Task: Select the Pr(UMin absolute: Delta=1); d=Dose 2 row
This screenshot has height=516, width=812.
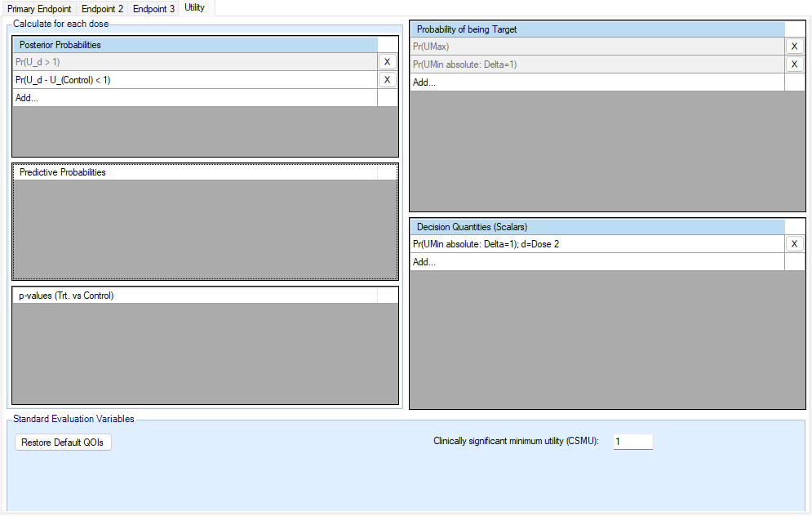Action: pos(596,244)
